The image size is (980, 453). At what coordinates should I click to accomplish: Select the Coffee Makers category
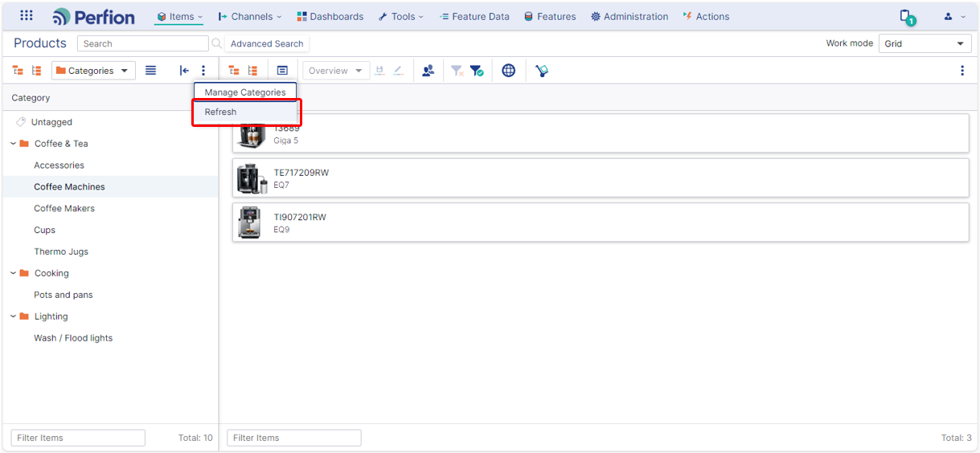click(64, 209)
